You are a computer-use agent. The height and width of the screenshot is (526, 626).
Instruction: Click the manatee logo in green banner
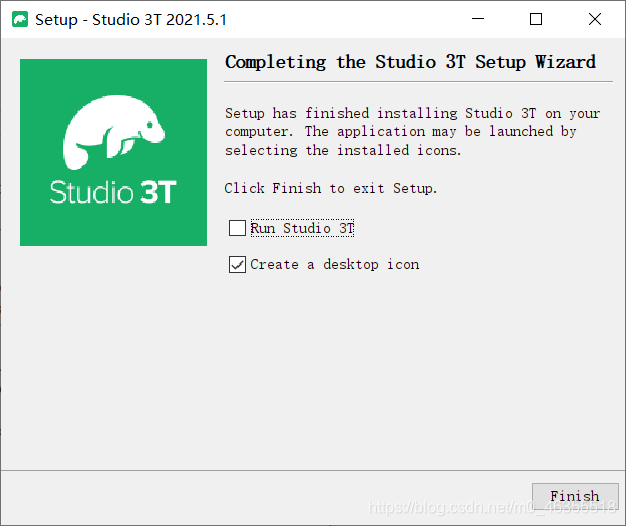point(114,132)
